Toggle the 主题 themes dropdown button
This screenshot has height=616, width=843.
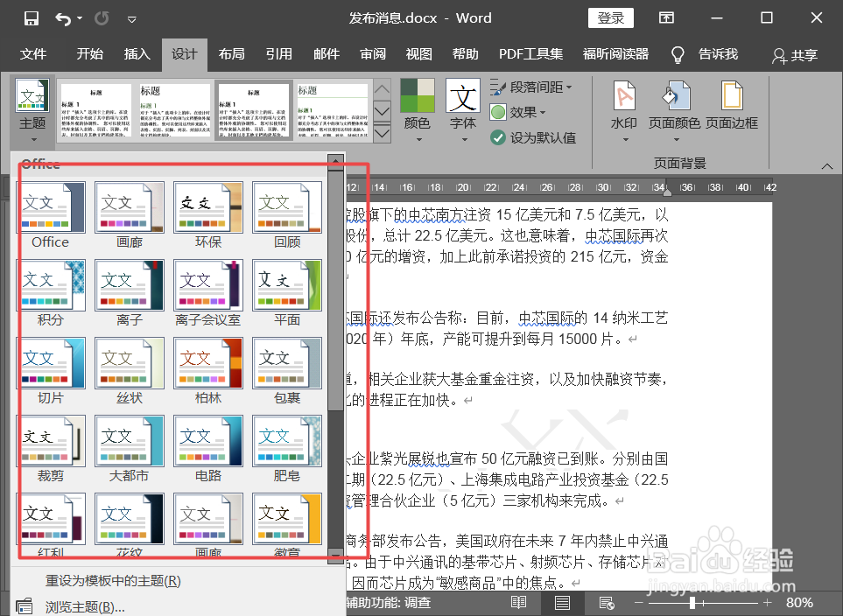[32, 111]
